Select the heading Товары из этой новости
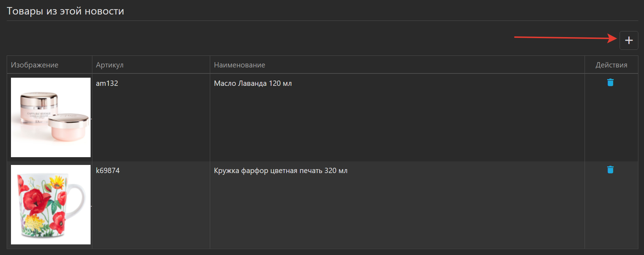The width and height of the screenshot is (644, 255). [x=65, y=11]
